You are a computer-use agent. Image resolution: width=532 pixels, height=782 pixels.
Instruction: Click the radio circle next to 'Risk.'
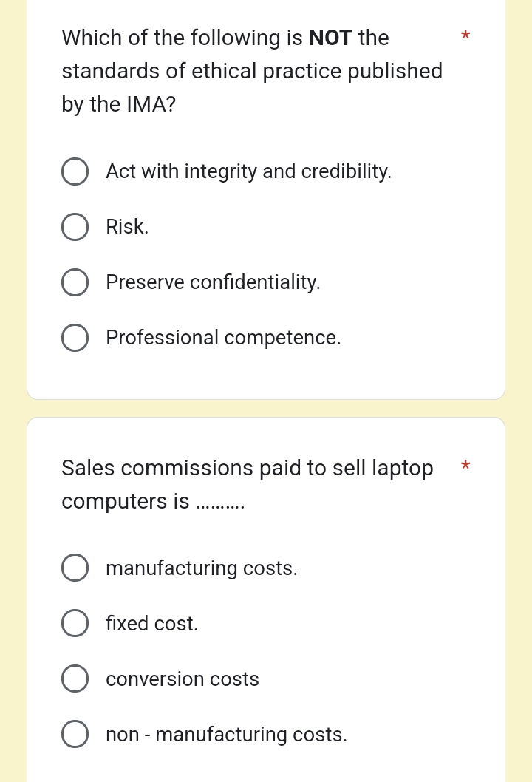75,226
